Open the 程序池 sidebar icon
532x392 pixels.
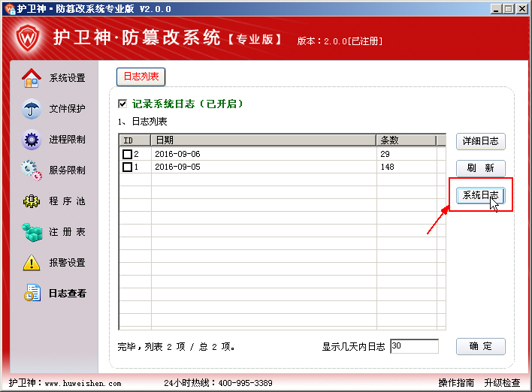[x=32, y=201]
